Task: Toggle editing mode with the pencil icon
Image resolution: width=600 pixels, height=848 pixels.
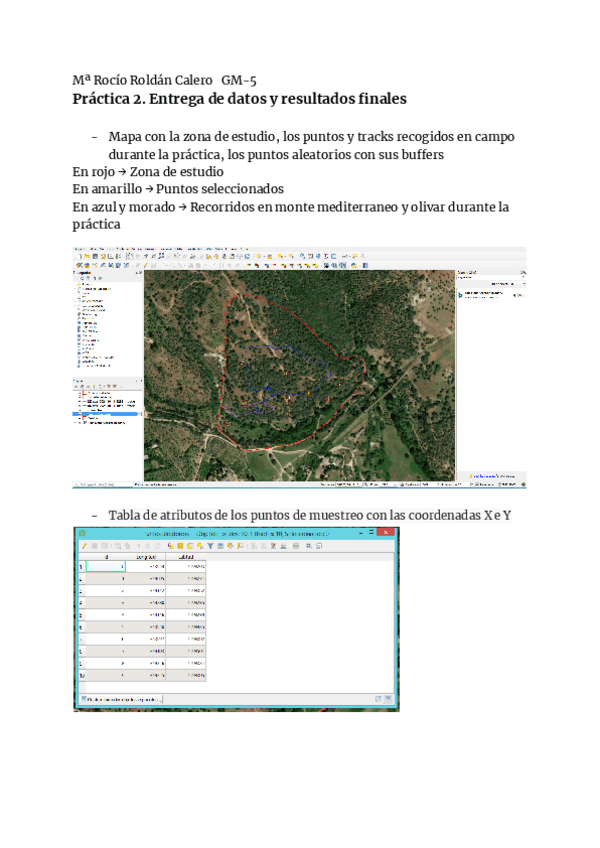Action: click(x=86, y=546)
